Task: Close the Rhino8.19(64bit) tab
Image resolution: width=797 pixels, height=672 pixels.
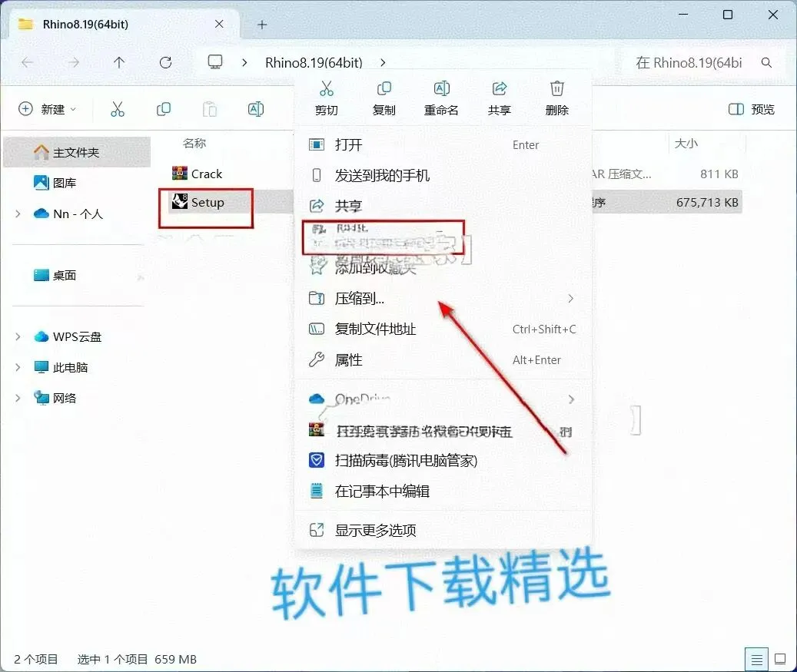Action: point(219,24)
